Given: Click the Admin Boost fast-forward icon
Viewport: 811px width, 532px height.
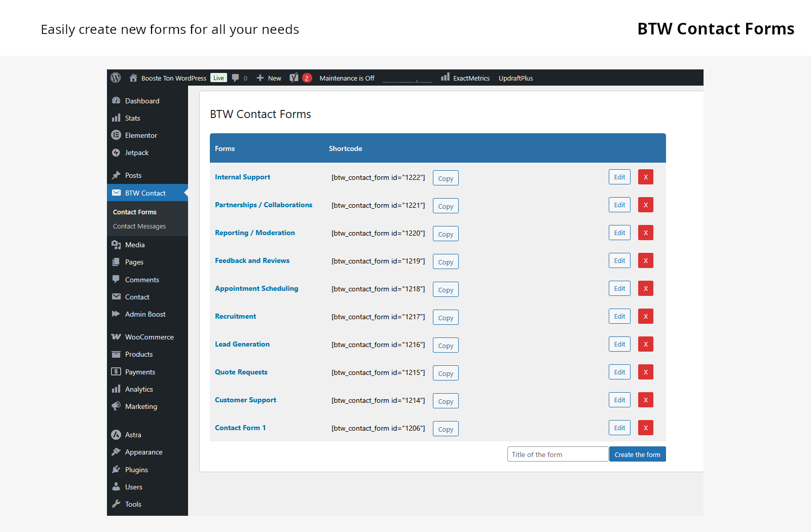Looking at the screenshot, I should (x=116, y=314).
